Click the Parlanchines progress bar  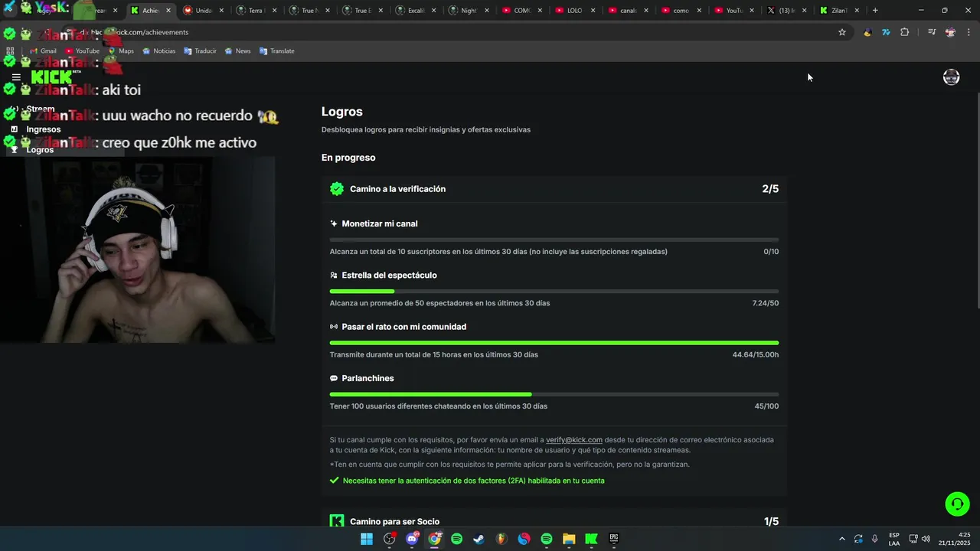pos(554,394)
